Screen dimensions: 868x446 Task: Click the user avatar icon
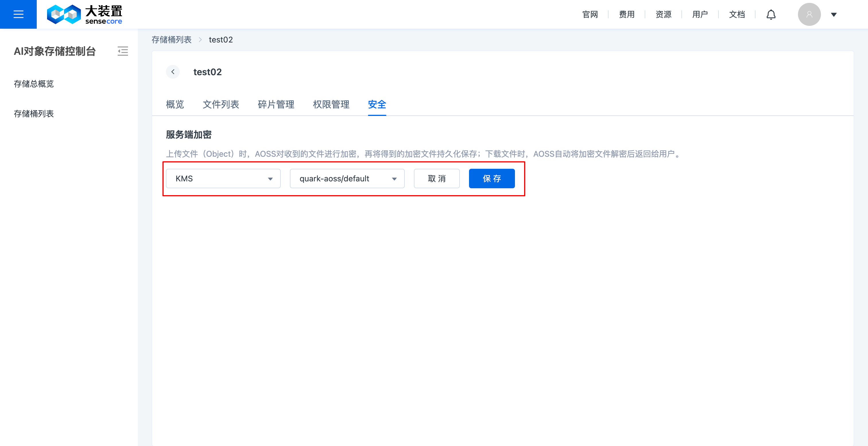click(809, 14)
